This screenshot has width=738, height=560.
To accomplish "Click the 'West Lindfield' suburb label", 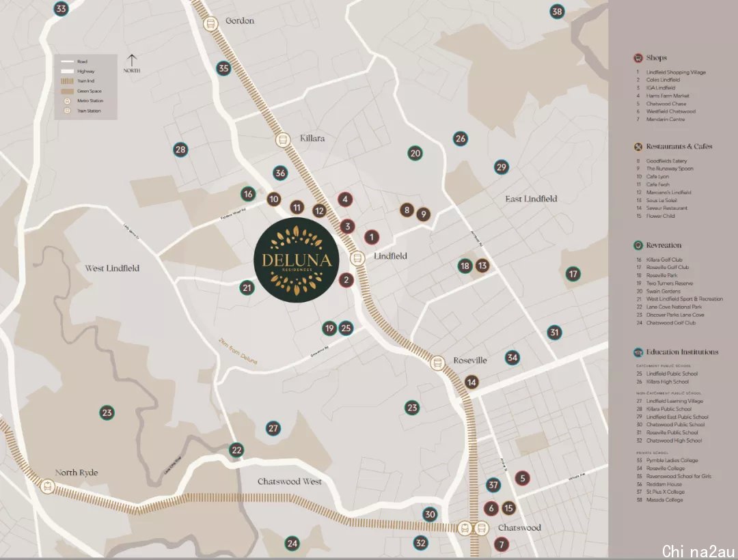I will (x=112, y=268).
